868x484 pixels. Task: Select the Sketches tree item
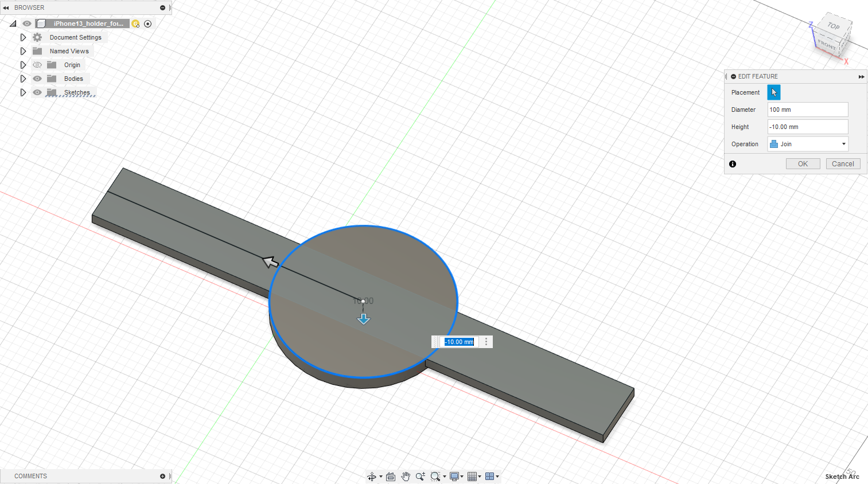[x=77, y=92]
